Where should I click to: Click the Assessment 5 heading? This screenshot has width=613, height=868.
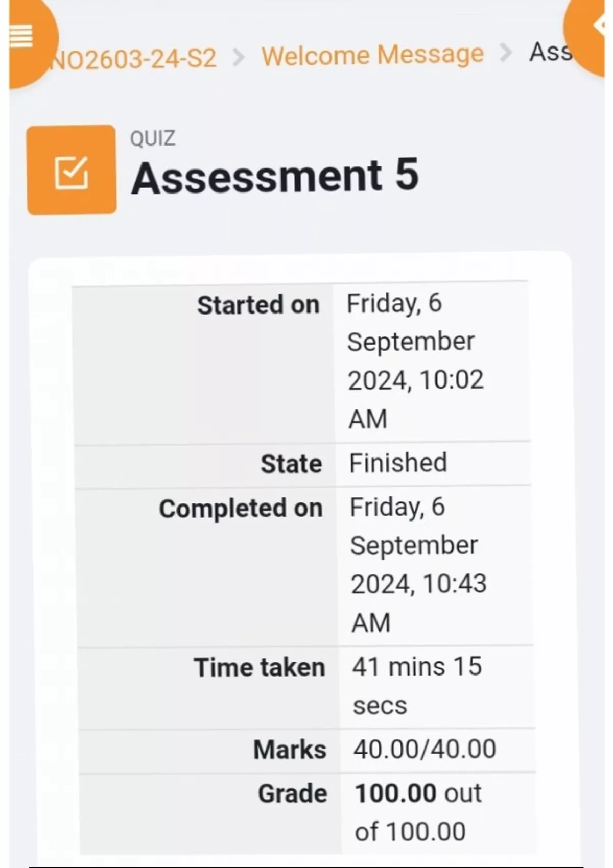(x=275, y=176)
